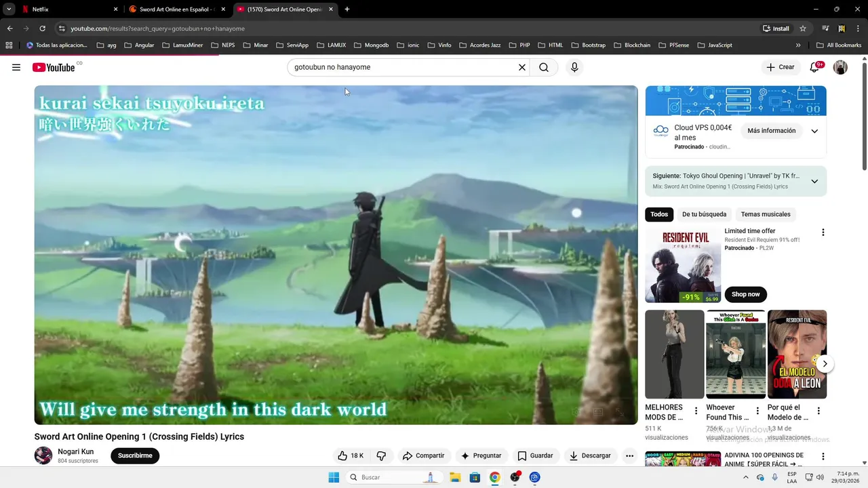Go back with browser back arrow
The image size is (868, 488).
tap(9, 28)
